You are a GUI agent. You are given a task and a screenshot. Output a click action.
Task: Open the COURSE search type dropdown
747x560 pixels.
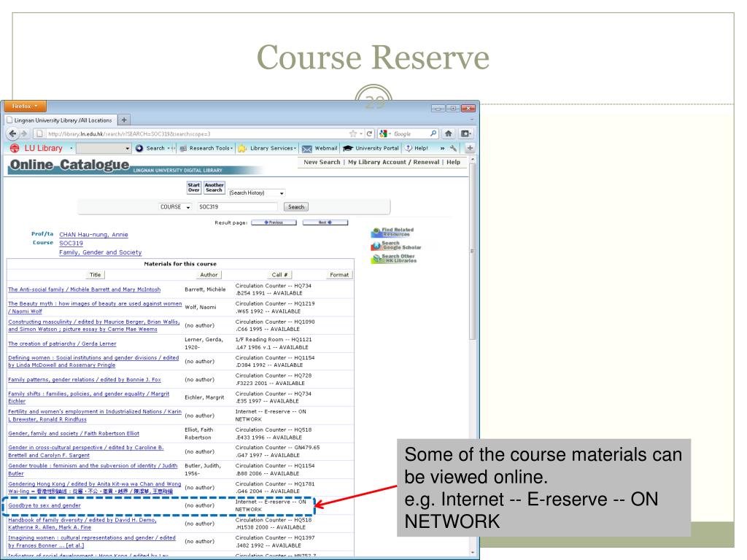[x=175, y=206]
